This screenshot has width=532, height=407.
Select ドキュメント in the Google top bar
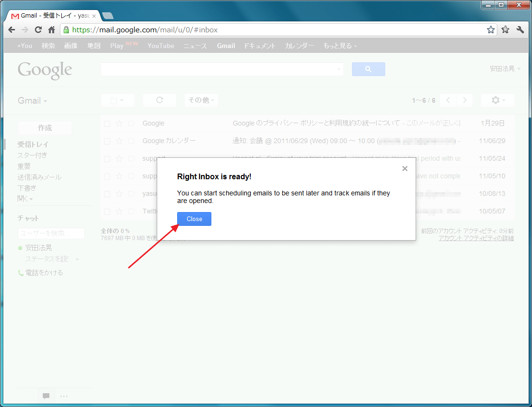click(x=259, y=46)
